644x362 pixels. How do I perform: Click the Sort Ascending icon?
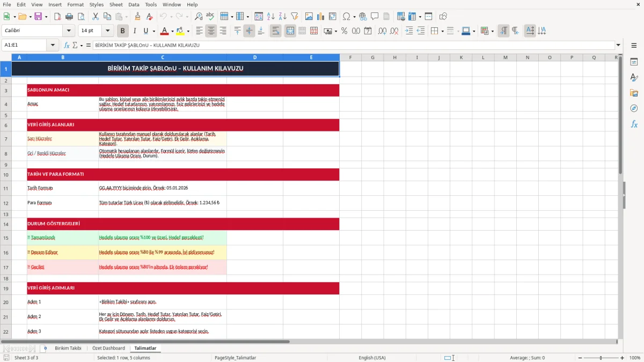(x=271, y=17)
